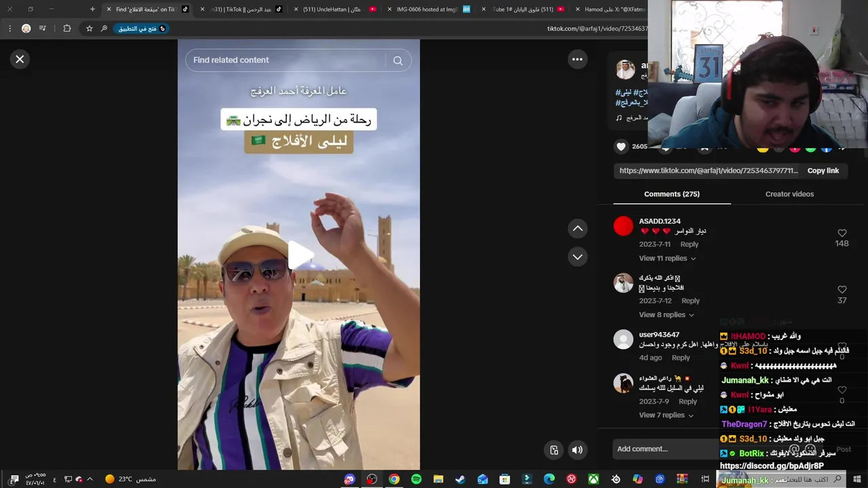
Task: Reply to the ASADD.1234 comment
Action: [x=689, y=244]
